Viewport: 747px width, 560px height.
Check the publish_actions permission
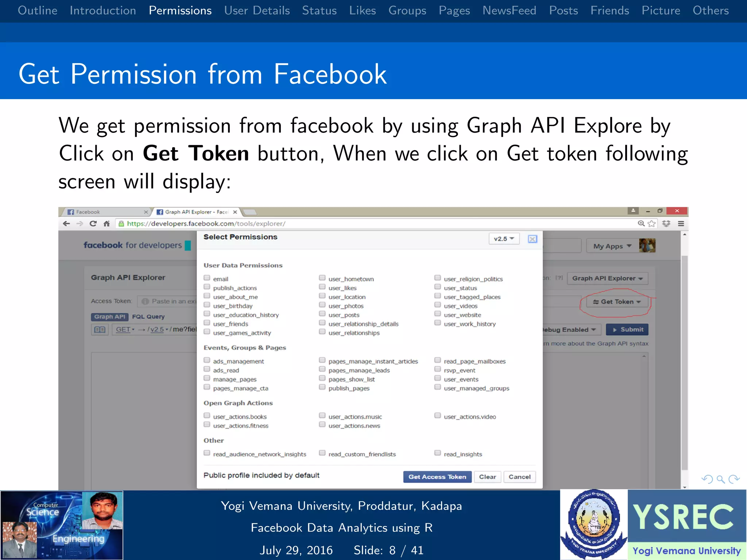pos(207,287)
